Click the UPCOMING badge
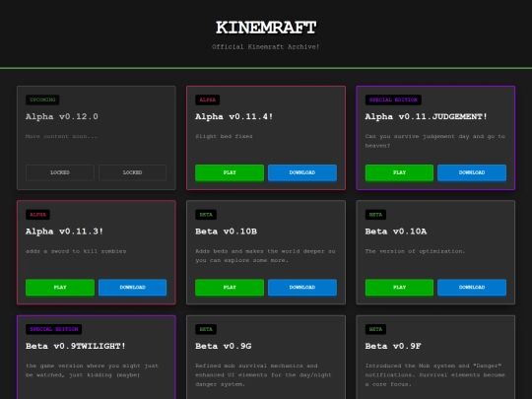This screenshot has height=399, width=532. pyautogui.click(x=42, y=100)
